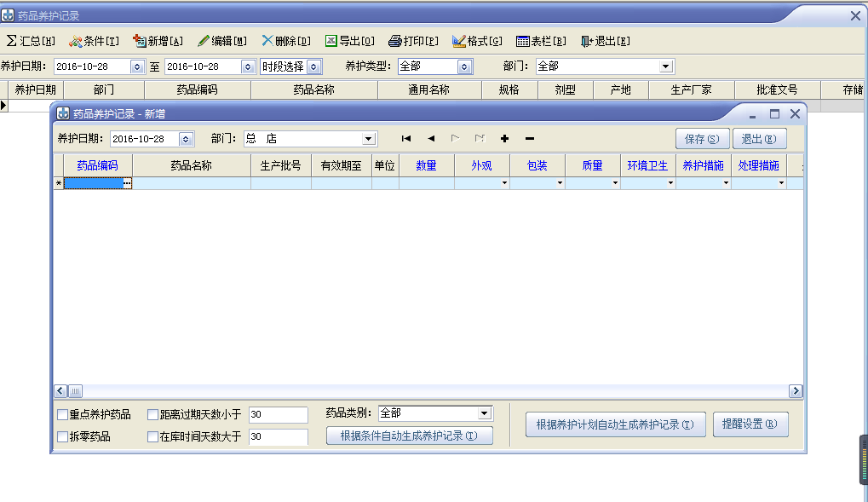868x502 pixels.
Task: Open the 处理措施 cell dropdown arrow
Action: [x=781, y=183]
